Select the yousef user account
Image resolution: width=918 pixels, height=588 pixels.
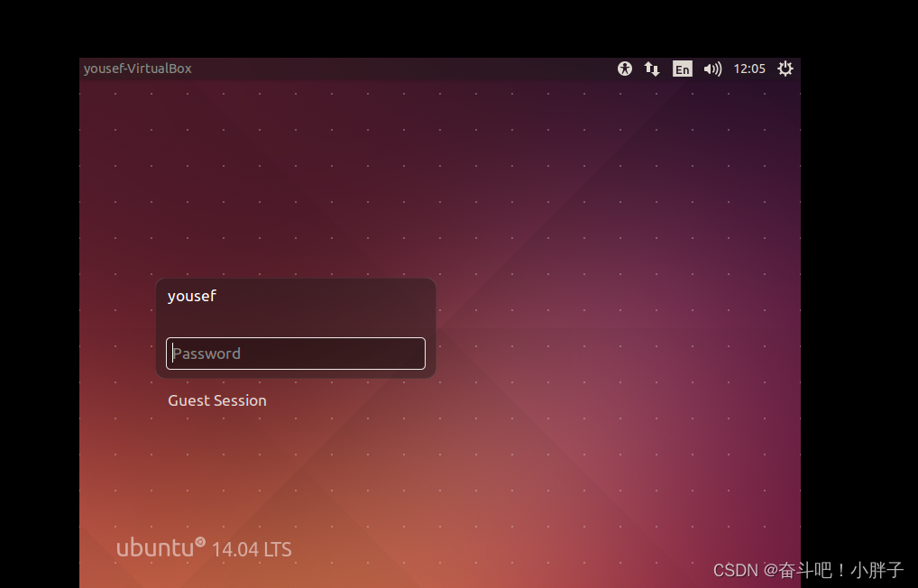tap(191, 296)
